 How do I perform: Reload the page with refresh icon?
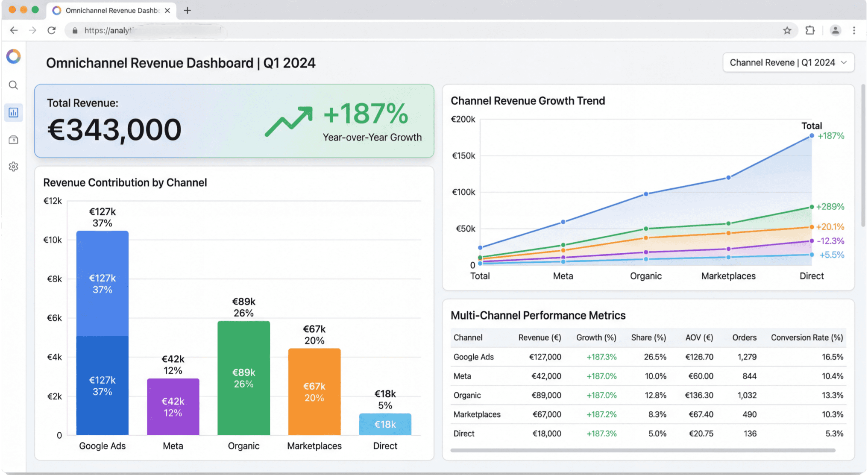point(52,30)
